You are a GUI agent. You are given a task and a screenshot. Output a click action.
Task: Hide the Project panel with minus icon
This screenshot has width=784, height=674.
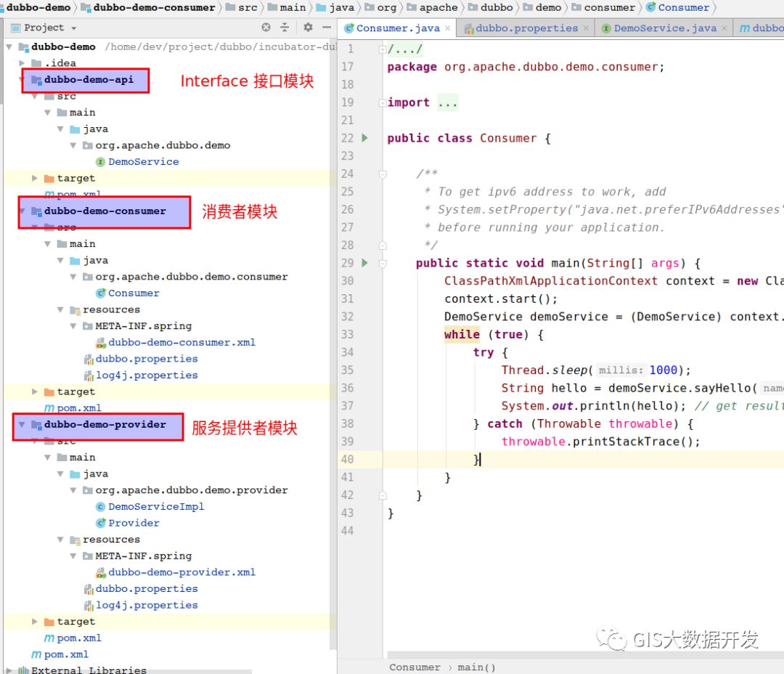(327, 28)
